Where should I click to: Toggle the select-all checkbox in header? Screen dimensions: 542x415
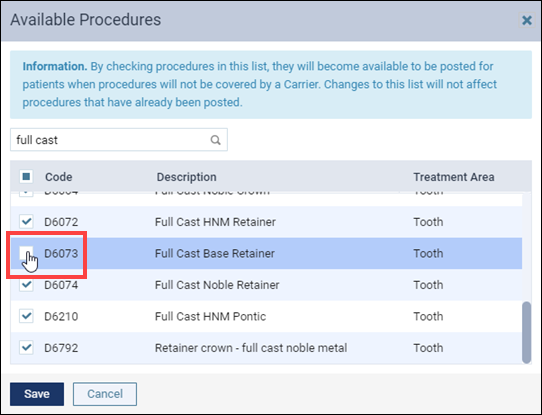26,177
